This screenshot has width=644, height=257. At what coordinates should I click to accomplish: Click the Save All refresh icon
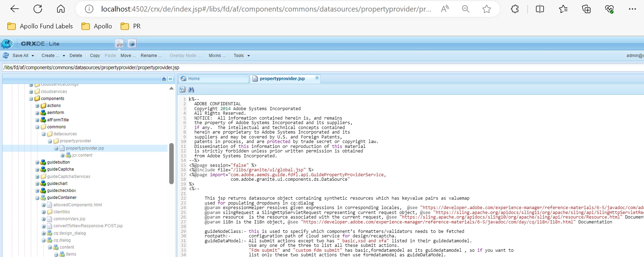(6, 56)
